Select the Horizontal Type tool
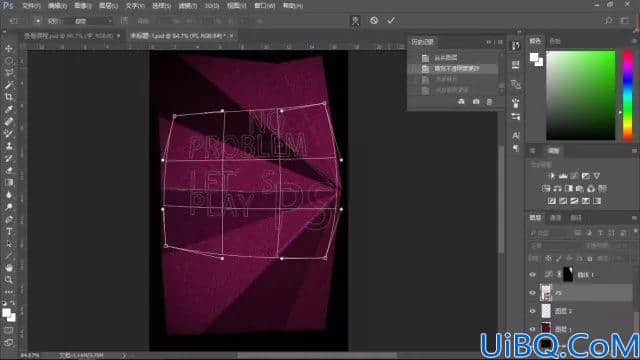Viewport: 640px width, 360px height. click(x=9, y=231)
